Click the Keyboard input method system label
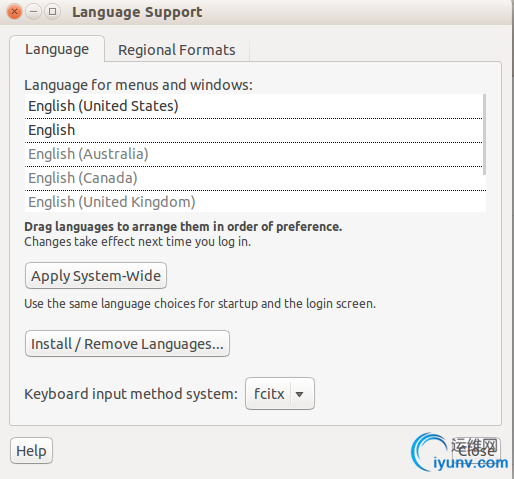Image resolution: width=514 pixels, height=479 pixels. pyautogui.click(x=131, y=394)
